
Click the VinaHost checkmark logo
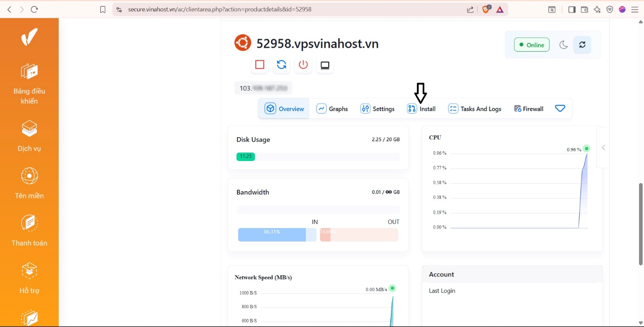(x=29, y=37)
